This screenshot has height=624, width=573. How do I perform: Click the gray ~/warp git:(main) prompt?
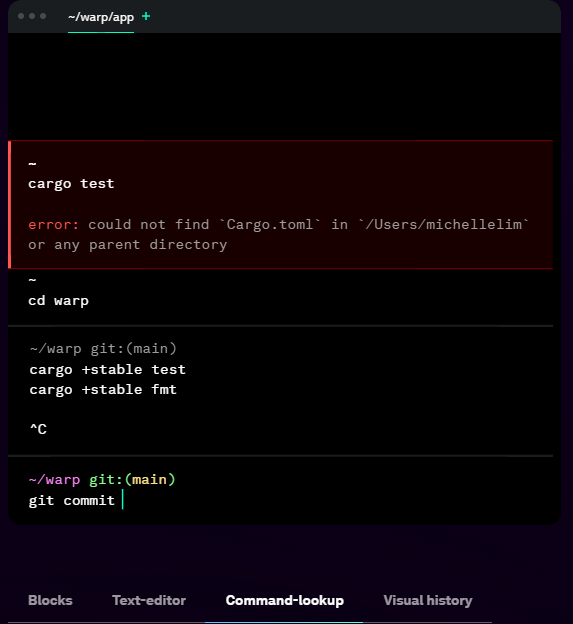(103, 349)
